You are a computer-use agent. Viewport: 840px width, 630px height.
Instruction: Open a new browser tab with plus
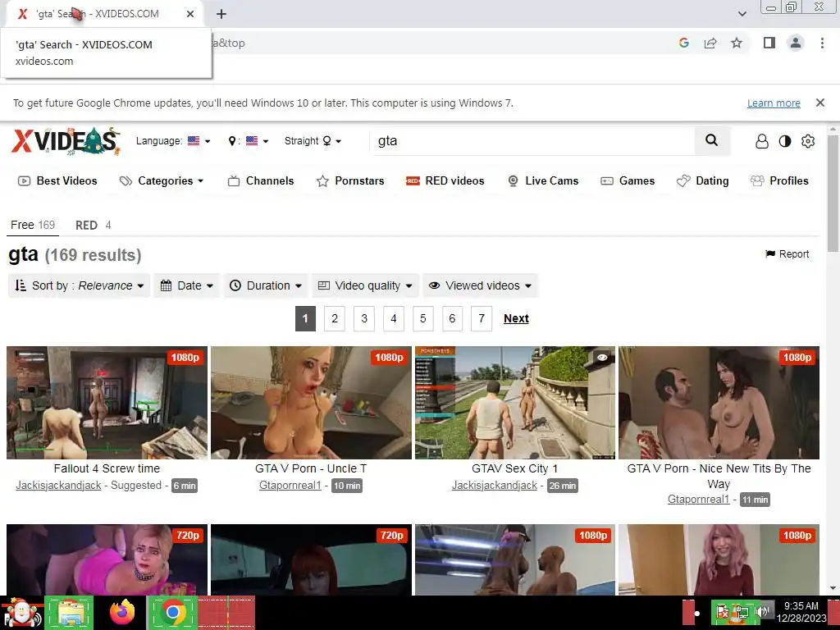[221, 14]
